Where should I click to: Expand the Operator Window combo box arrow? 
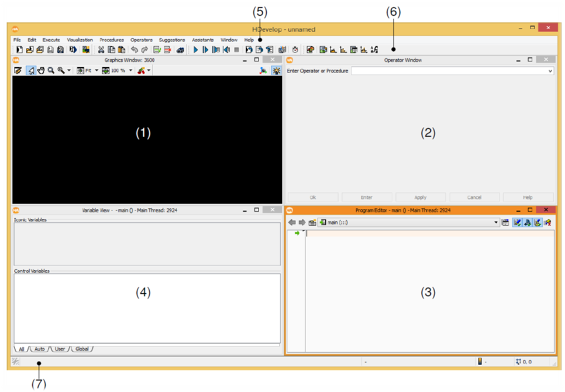[550, 71]
